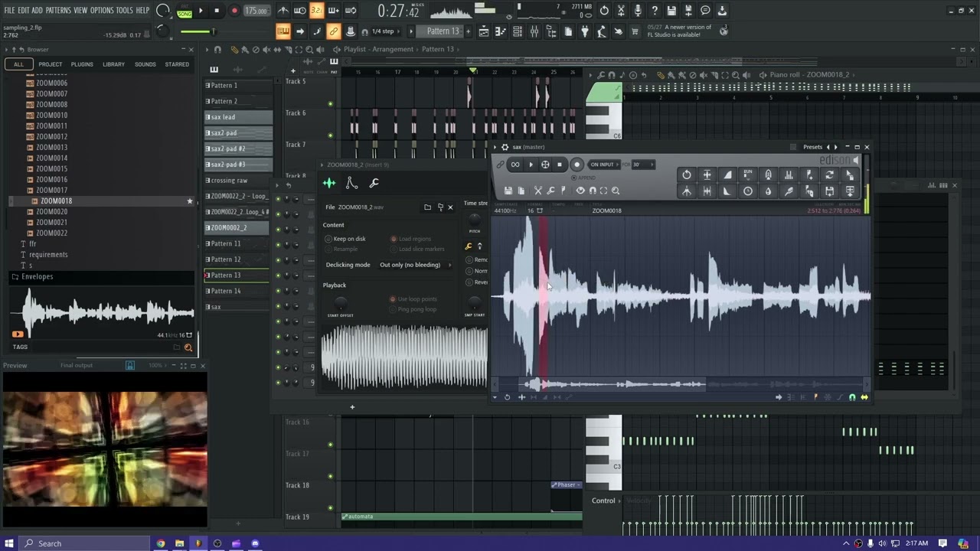Click Edison's fade in ramp button

[x=727, y=175]
